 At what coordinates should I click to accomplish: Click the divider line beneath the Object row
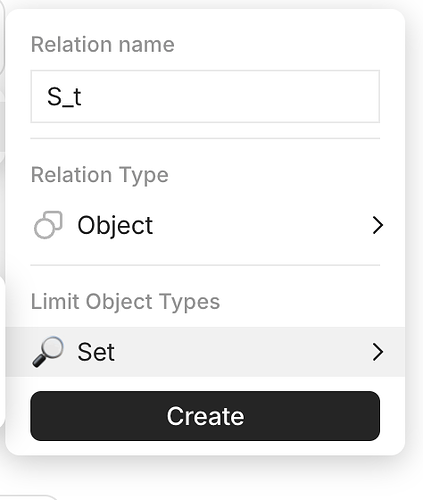[x=205, y=265]
